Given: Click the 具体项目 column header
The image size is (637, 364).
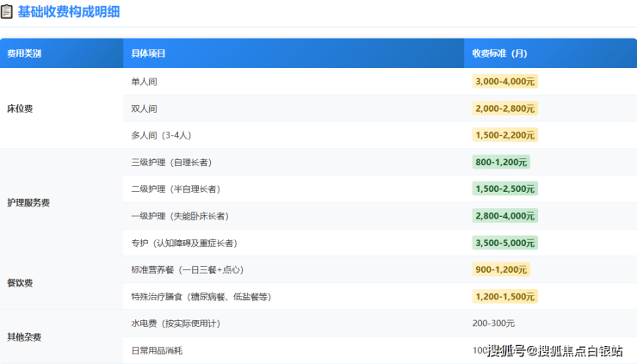Looking at the screenshot, I should pos(148,53).
